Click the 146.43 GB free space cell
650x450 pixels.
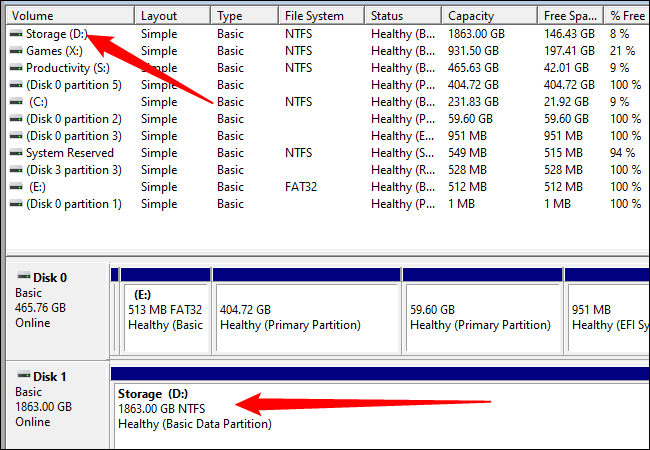pyautogui.click(x=569, y=34)
